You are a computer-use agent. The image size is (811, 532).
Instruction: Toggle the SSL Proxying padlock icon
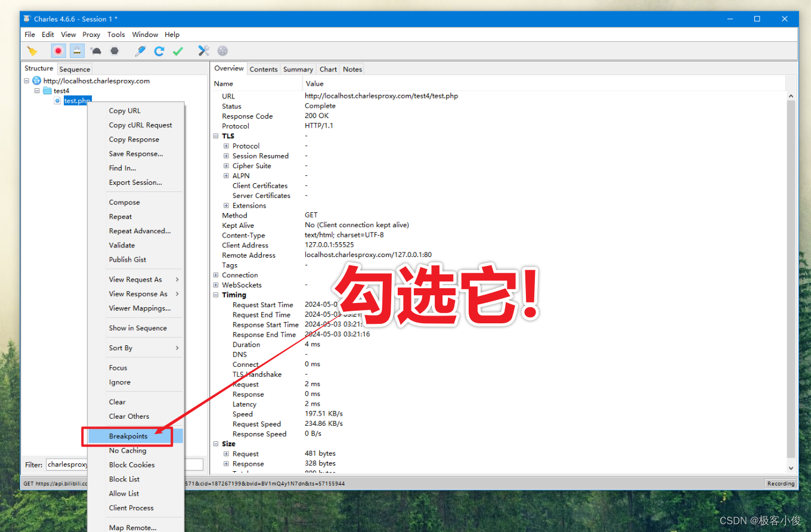pyautogui.click(x=77, y=51)
